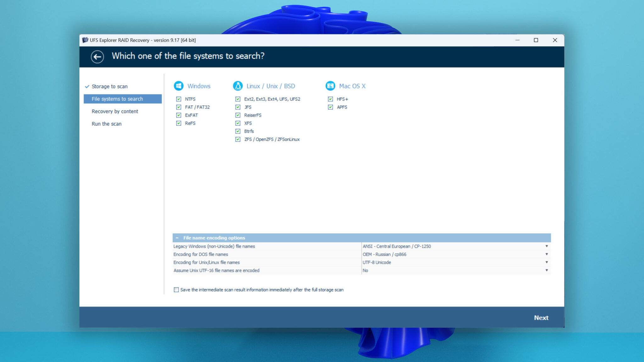
Task: Uncheck the JFS file system
Action: coord(238,107)
